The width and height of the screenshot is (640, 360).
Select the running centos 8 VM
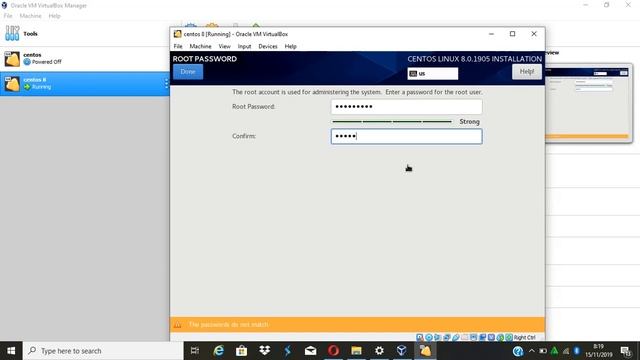pos(84,84)
